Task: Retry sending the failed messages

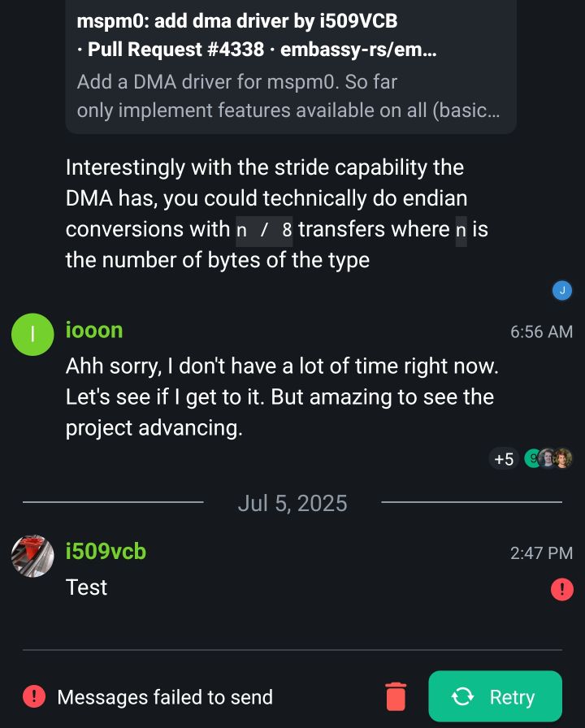Action: tap(495, 697)
